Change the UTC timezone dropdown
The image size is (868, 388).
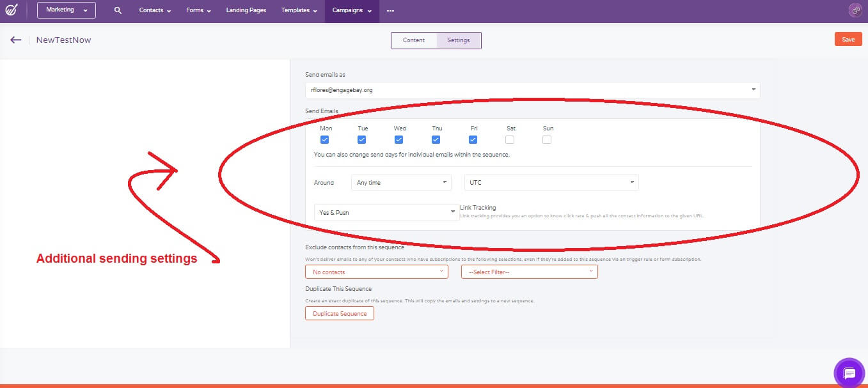[551, 182]
